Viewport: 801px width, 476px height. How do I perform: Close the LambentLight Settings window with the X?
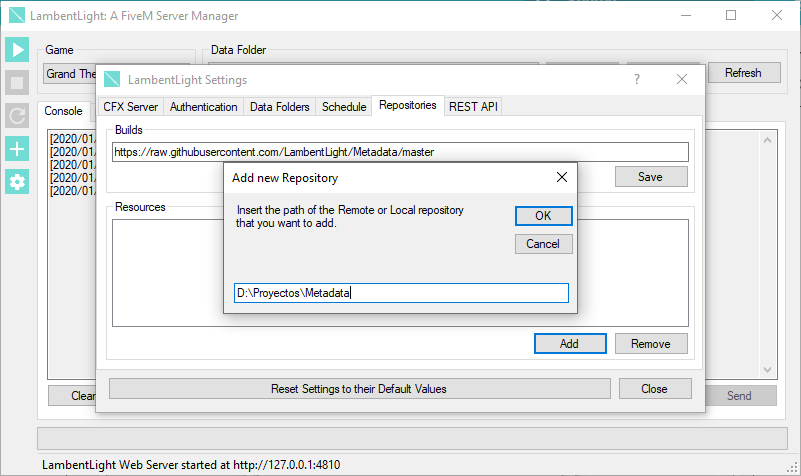pyautogui.click(x=681, y=79)
